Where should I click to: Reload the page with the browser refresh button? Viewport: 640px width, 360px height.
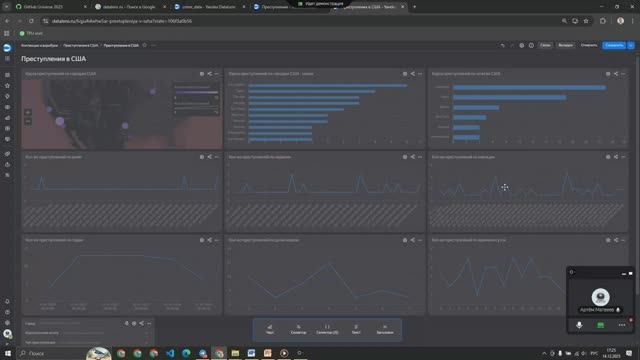tap(31, 21)
